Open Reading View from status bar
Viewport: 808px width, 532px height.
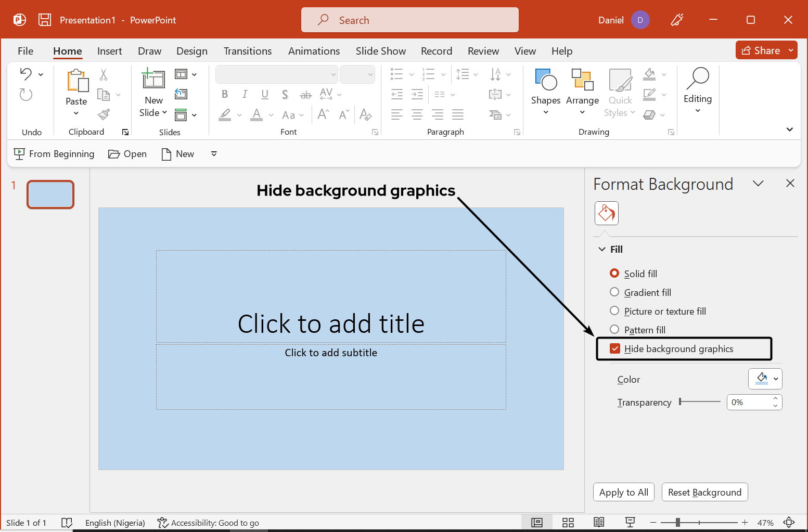599,523
